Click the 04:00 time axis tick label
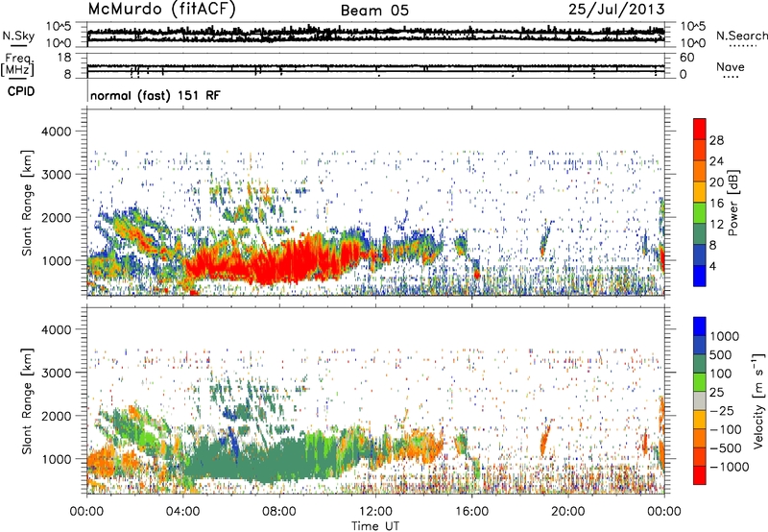The image size is (768, 532). (182, 512)
